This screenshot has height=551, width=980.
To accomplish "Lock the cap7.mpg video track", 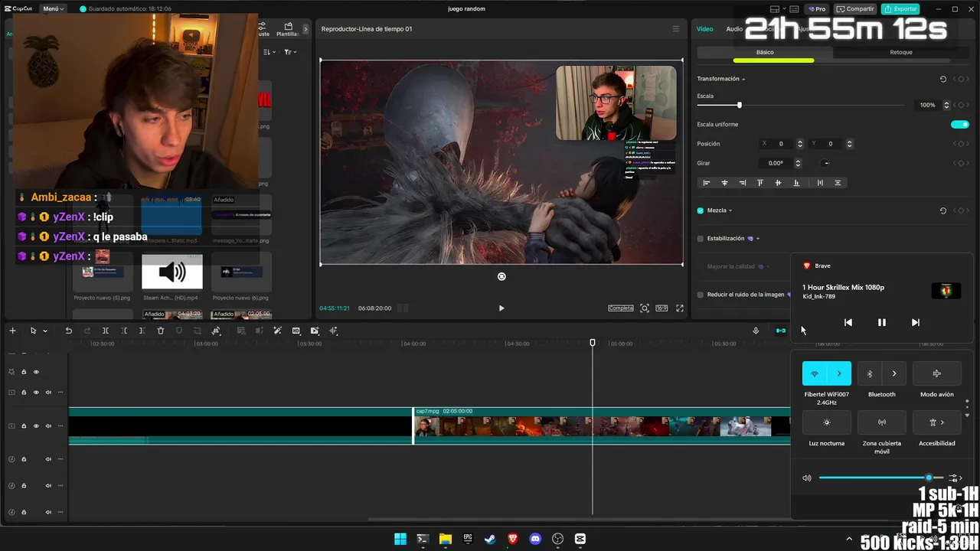I will click(x=24, y=425).
